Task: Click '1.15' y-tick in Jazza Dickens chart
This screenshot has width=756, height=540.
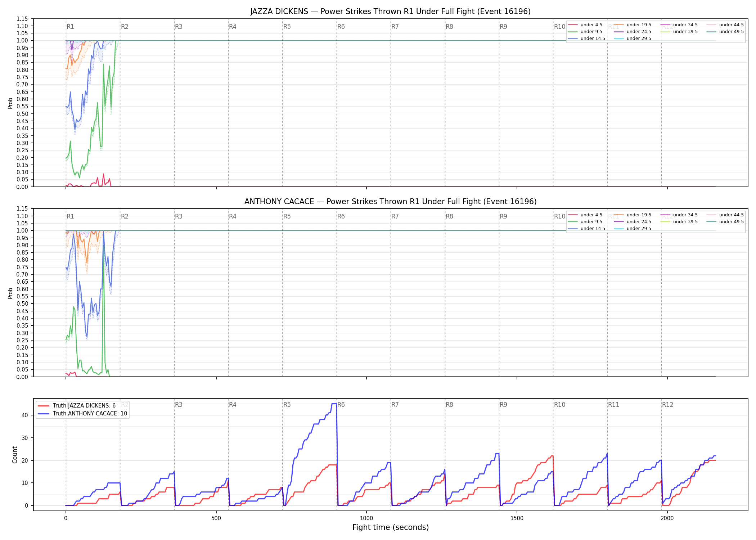Action: (x=22, y=19)
